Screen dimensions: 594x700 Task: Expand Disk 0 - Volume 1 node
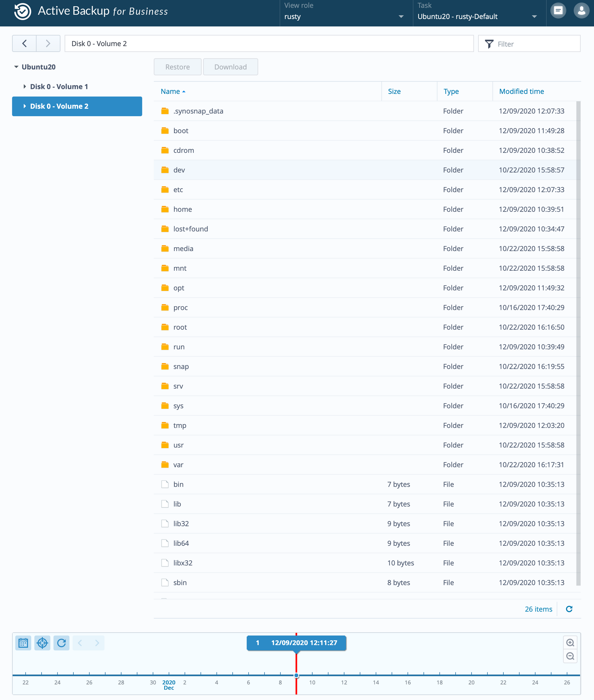pyautogui.click(x=25, y=86)
